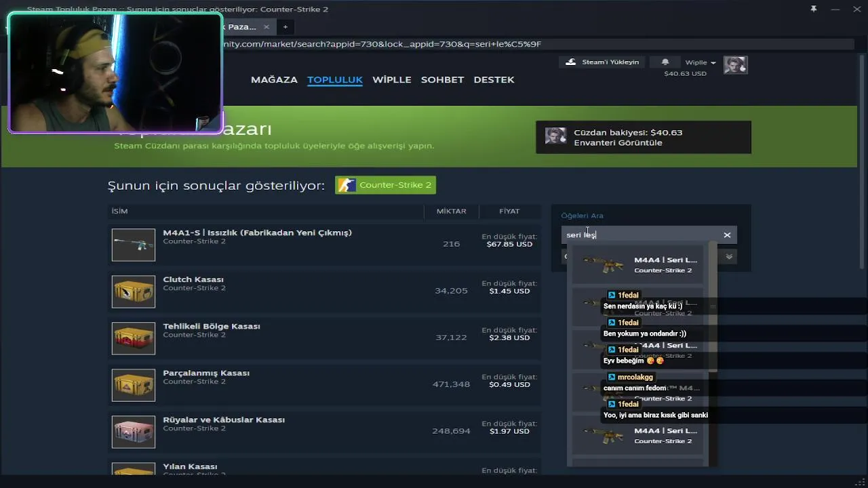Image resolution: width=868 pixels, height=488 pixels.
Task: Click the profile avatar in the top header
Action: coord(735,65)
